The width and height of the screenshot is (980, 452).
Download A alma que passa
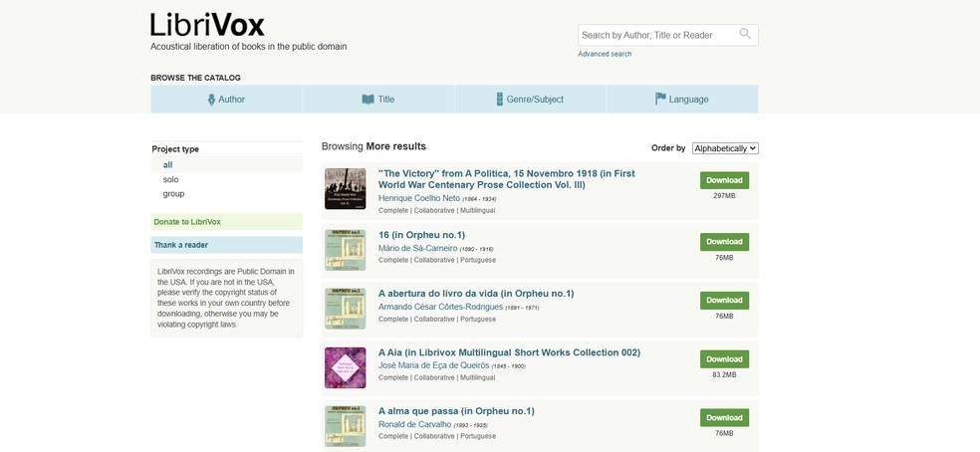[x=724, y=418]
